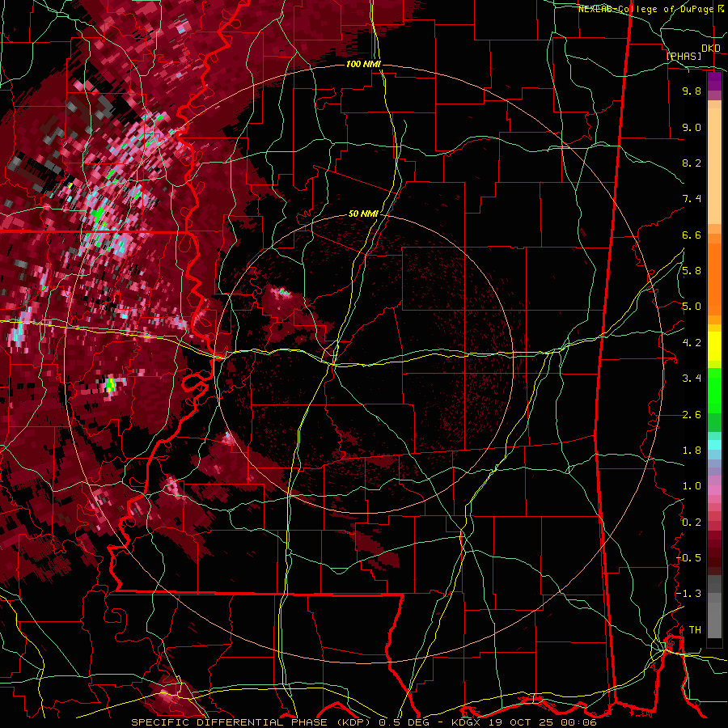Click the 50 NMI range ring label

pos(363,214)
